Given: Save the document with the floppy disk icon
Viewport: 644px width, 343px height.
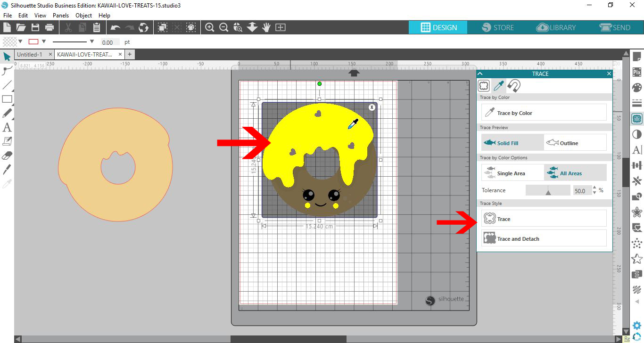Looking at the screenshot, I should click(35, 27).
